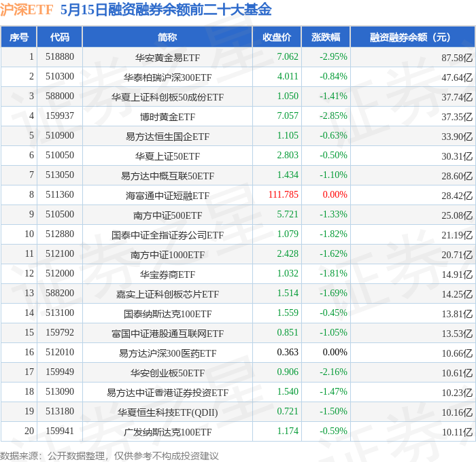The width and height of the screenshot is (476, 462).
Task: Click the change value -1.33%
Action: tap(333, 215)
